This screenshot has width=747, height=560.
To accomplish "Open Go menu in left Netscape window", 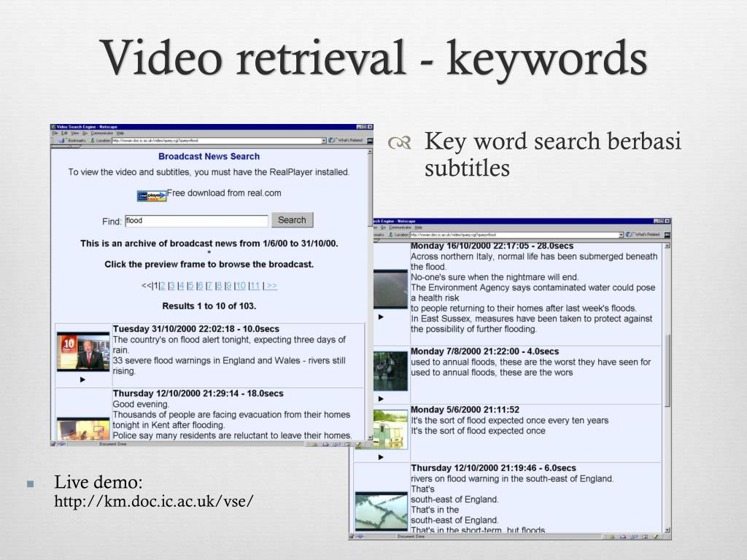I will 85,133.
